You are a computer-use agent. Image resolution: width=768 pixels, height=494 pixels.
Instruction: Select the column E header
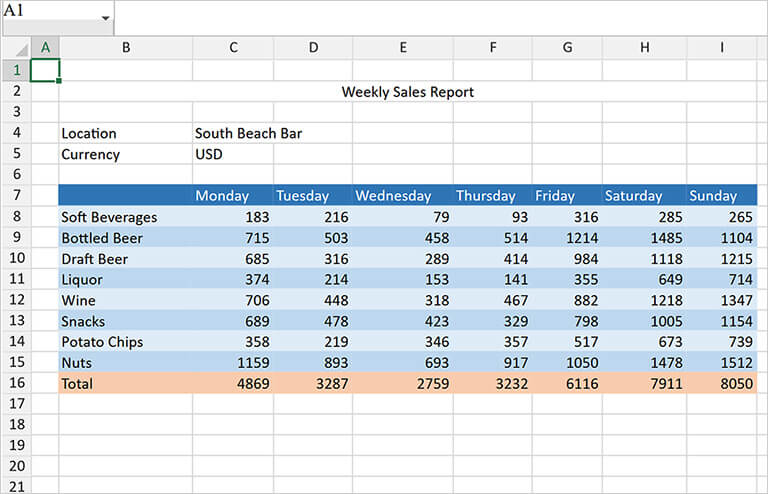402,48
